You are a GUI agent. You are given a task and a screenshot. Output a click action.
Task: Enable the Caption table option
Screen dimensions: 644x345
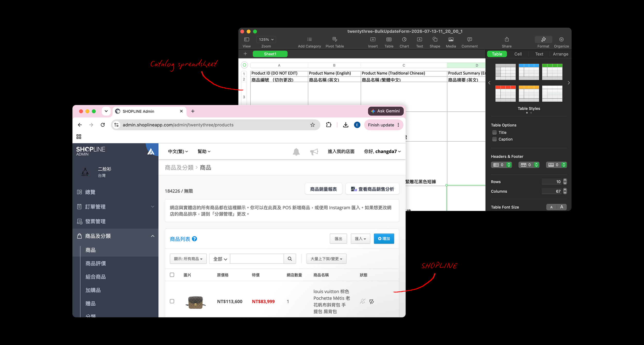[x=494, y=139]
